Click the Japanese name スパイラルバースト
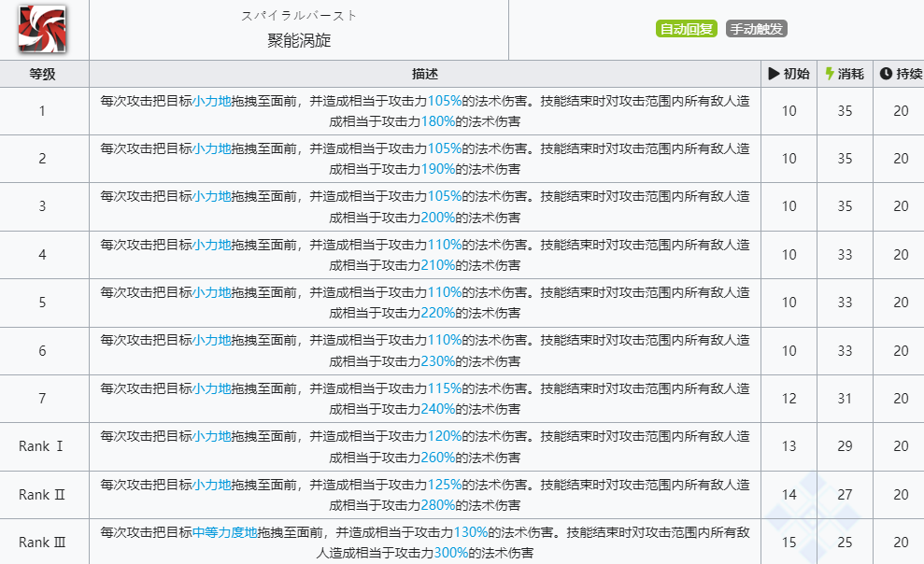The width and height of the screenshot is (924, 564). 299,16
